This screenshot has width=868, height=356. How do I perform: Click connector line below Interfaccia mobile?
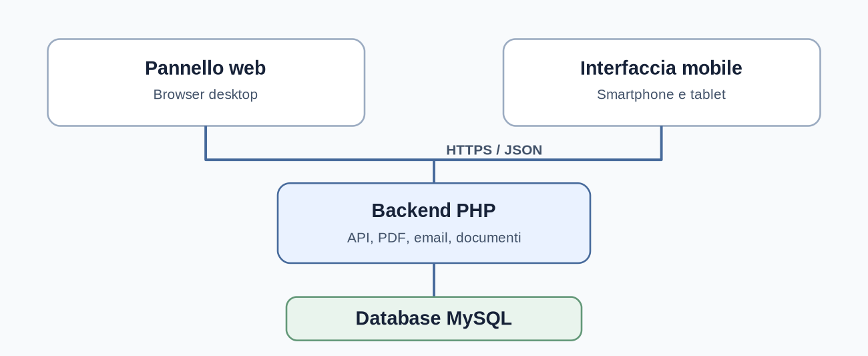tap(661, 142)
